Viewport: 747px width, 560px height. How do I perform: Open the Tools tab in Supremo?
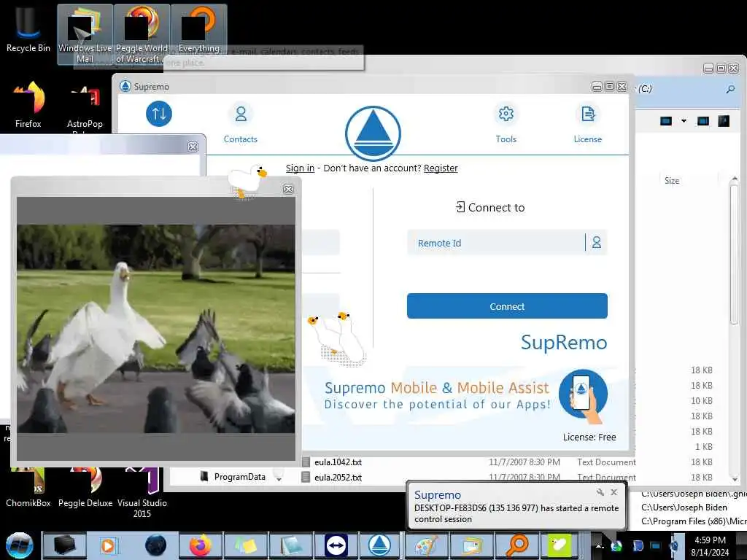click(x=506, y=124)
